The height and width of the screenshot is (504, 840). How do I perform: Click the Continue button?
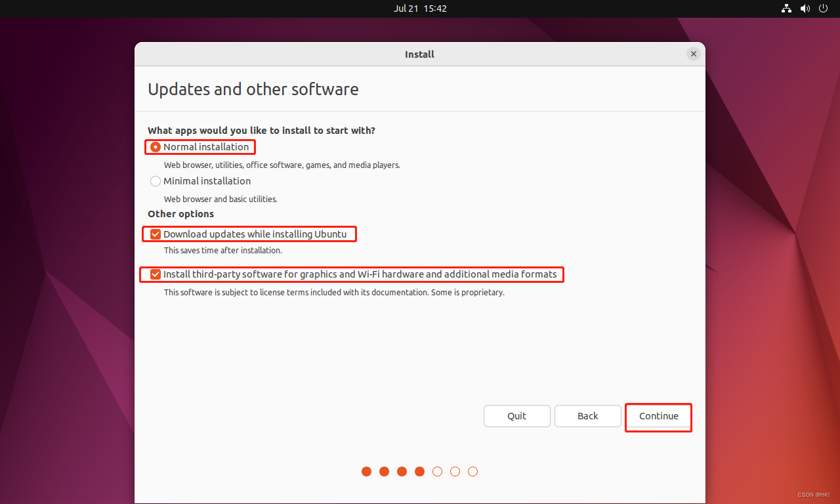click(659, 416)
